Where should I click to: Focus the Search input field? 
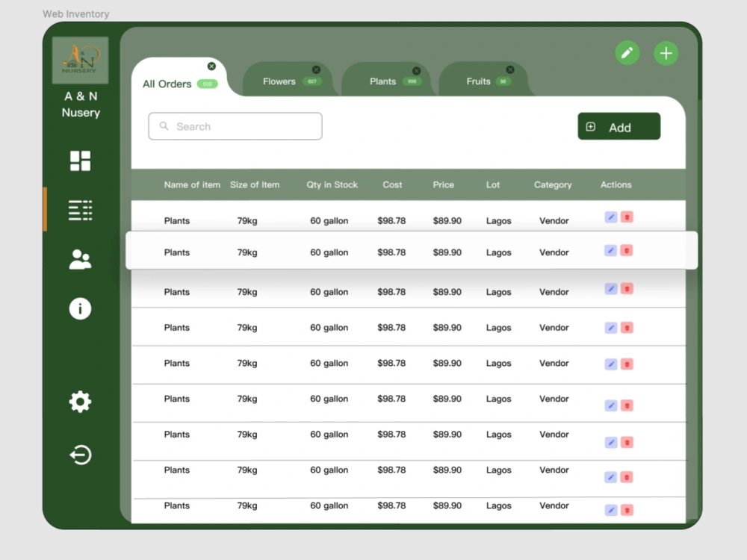pyautogui.click(x=235, y=126)
